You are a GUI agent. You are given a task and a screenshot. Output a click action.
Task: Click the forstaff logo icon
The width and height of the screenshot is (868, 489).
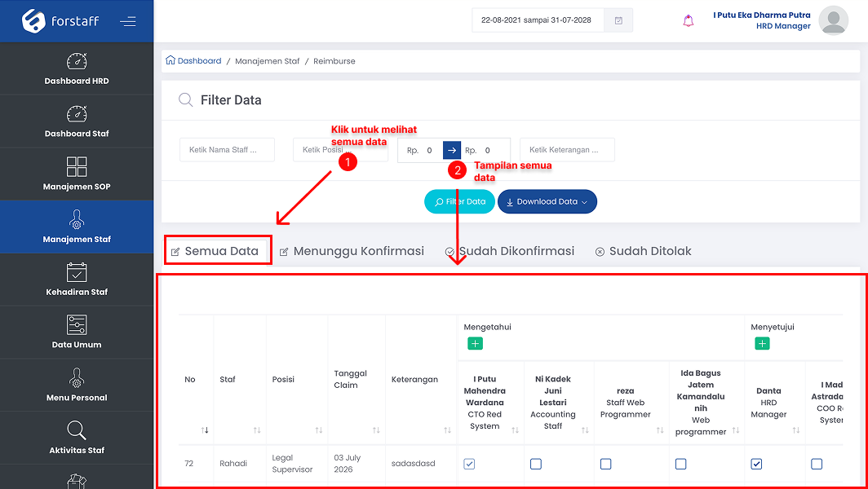33,21
